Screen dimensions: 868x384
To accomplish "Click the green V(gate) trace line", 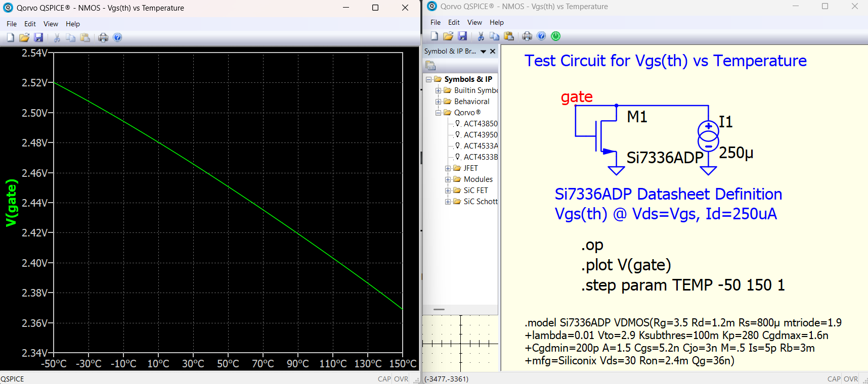I will tap(228, 186).
